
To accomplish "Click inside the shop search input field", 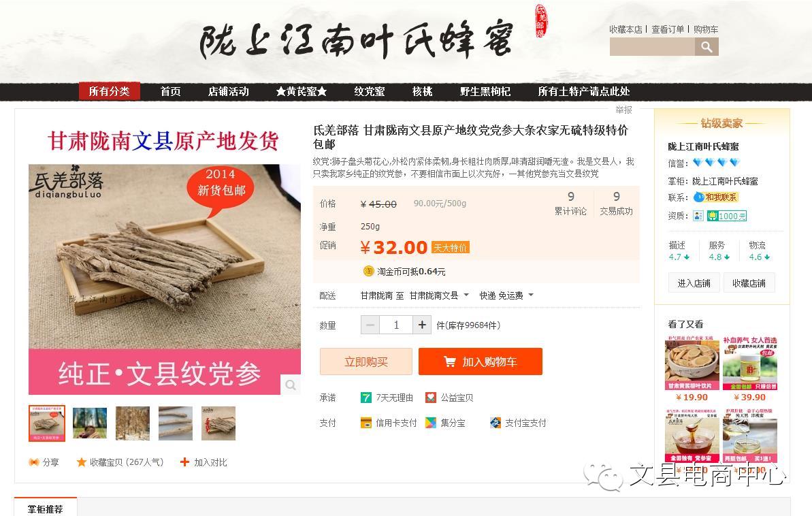I will tap(652, 47).
